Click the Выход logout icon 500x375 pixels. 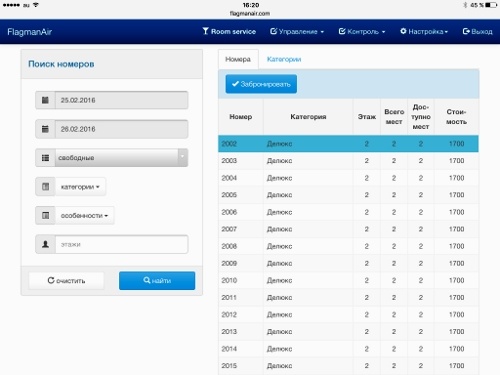point(466,31)
